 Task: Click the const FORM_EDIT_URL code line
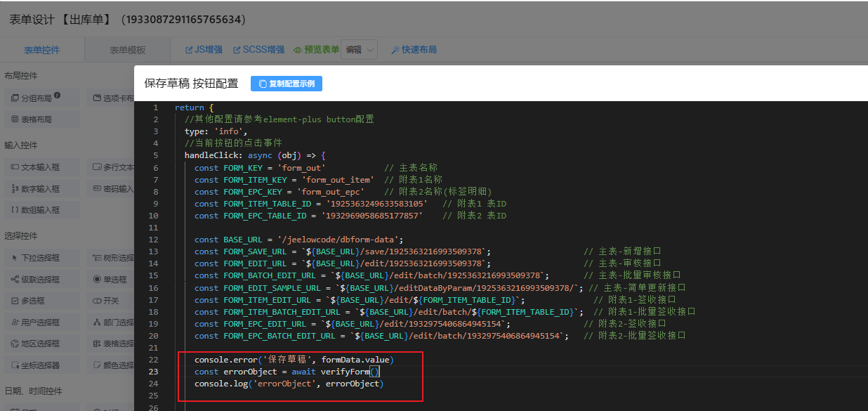pyautogui.click(x=428, y=263)
